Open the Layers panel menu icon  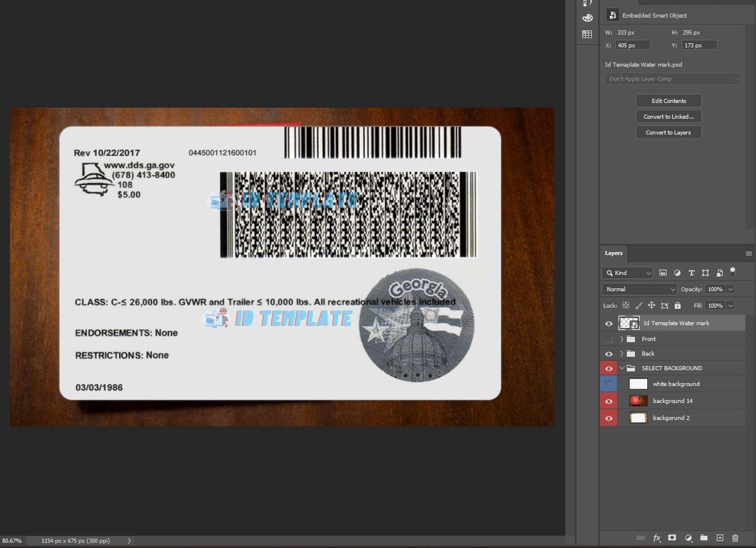(x=748, y=253)
